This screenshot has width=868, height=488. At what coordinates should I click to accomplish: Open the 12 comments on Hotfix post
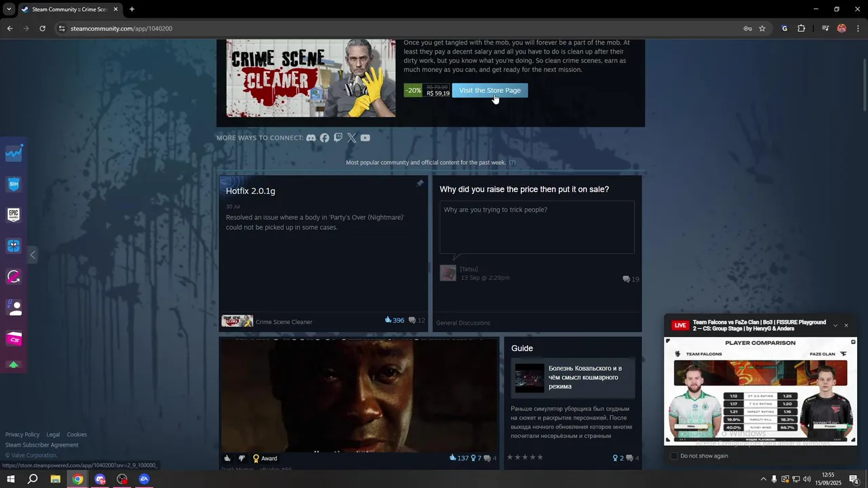tap(416, 321)
